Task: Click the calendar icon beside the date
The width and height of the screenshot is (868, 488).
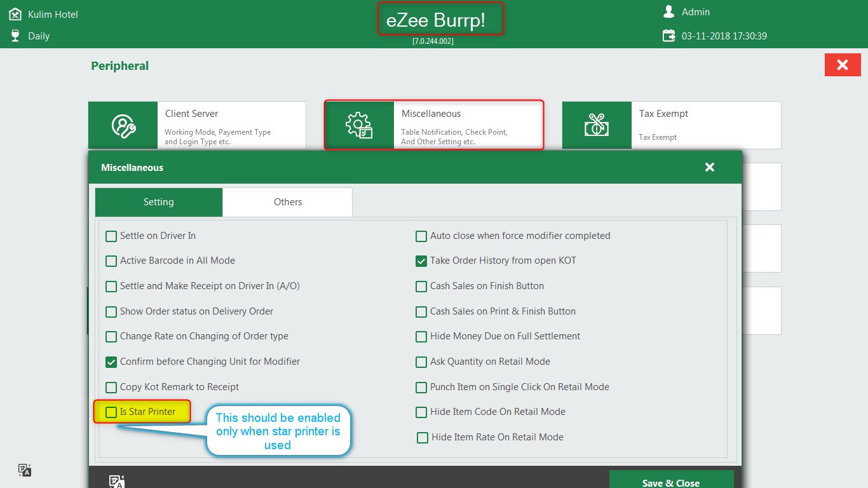Action: 668,36
